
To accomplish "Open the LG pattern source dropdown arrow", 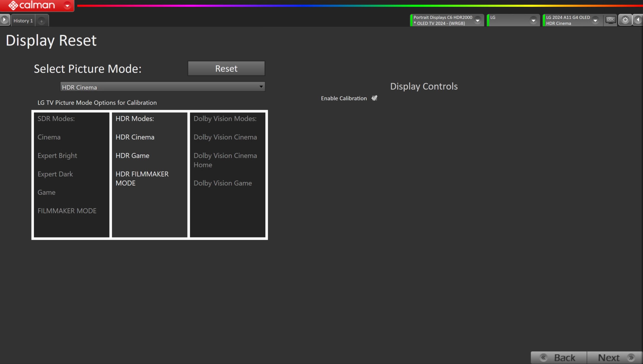I will tap(533, 20).
